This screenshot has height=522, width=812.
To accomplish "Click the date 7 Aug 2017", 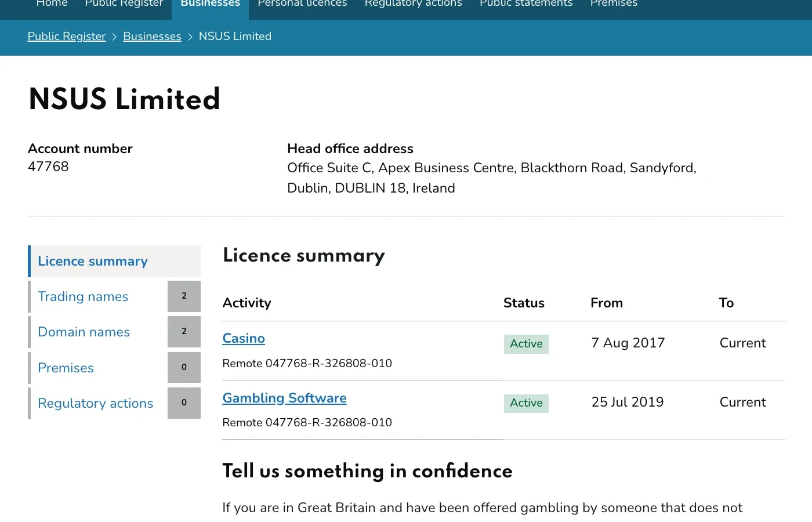I will pyautogui.click(x=628, y=343).
